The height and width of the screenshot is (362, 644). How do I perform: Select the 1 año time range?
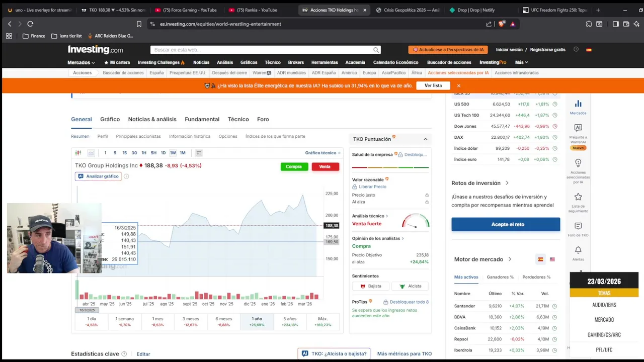pyautogui.click(x=257, y=321)
